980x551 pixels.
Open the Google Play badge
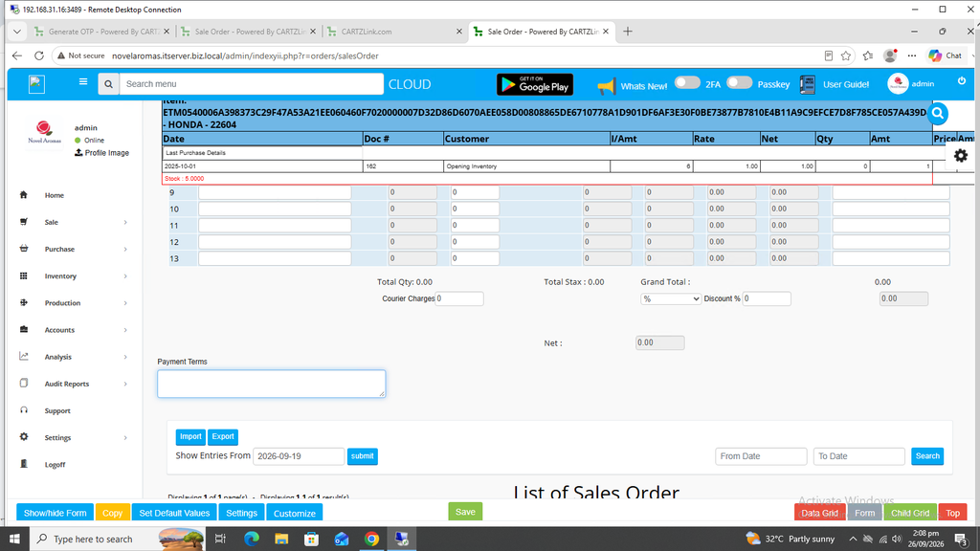pyautogui.click(x=535, y=84)
